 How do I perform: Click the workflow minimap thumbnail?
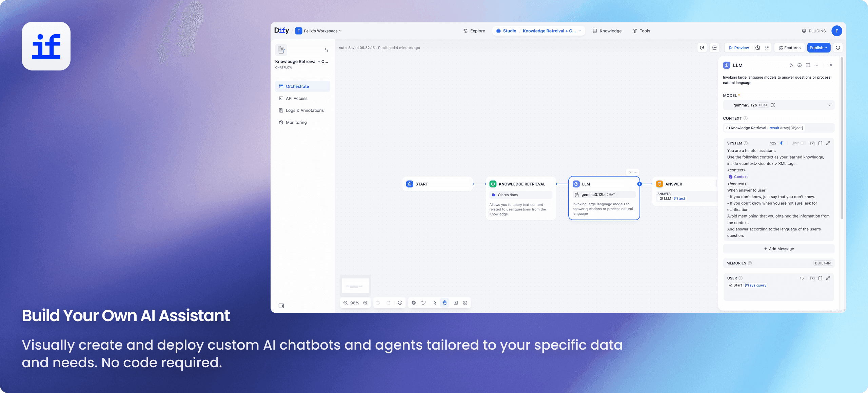(x=355, y=285)
